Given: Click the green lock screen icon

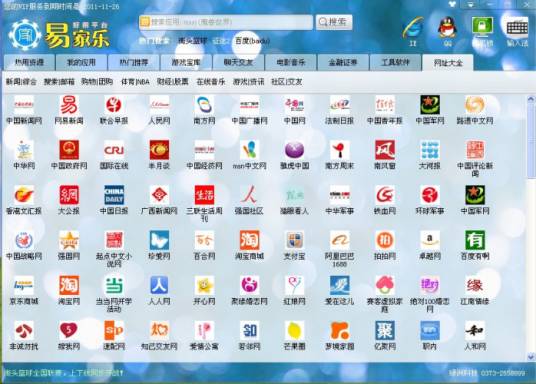Looking at the screenshot, I should [x=482, y=27].
